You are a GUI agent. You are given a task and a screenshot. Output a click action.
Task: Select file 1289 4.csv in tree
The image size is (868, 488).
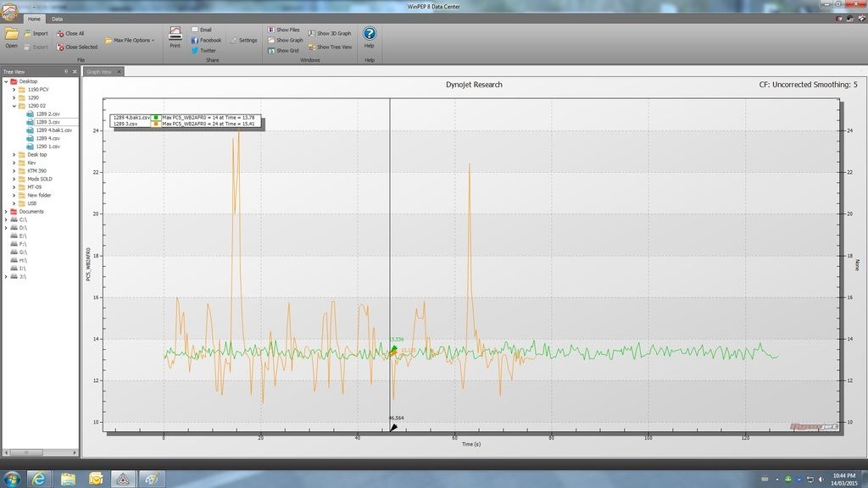(44, 138)
